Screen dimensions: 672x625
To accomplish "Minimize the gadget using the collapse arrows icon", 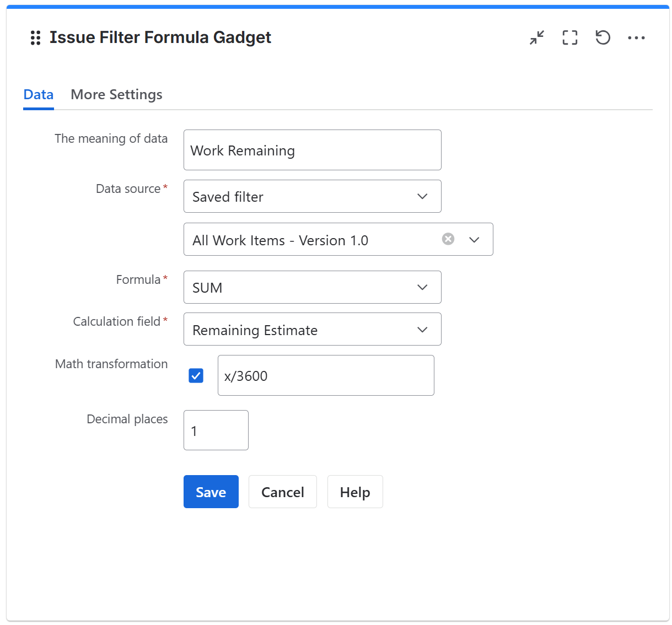I will (536, 37).
